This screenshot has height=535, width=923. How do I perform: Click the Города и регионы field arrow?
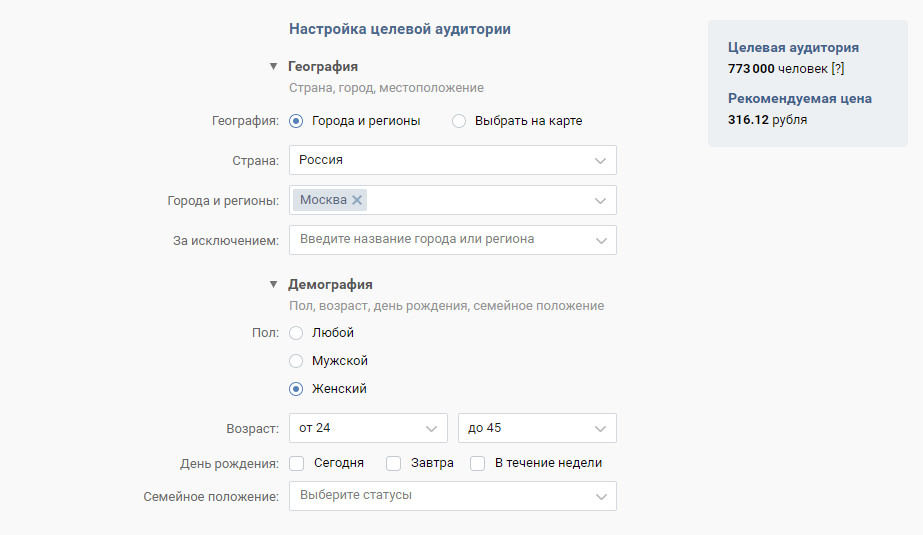coord(600,200)
